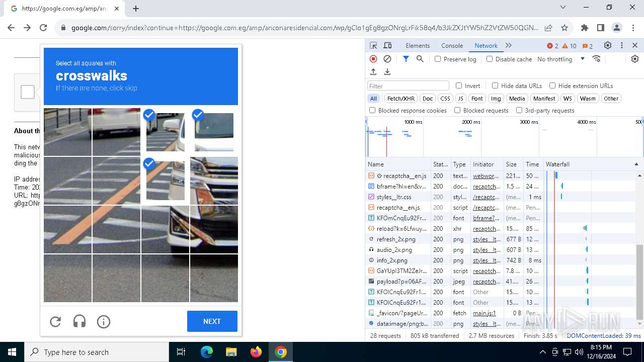
Task: Get an audio captcha challenge
Action: pos(79,322)
